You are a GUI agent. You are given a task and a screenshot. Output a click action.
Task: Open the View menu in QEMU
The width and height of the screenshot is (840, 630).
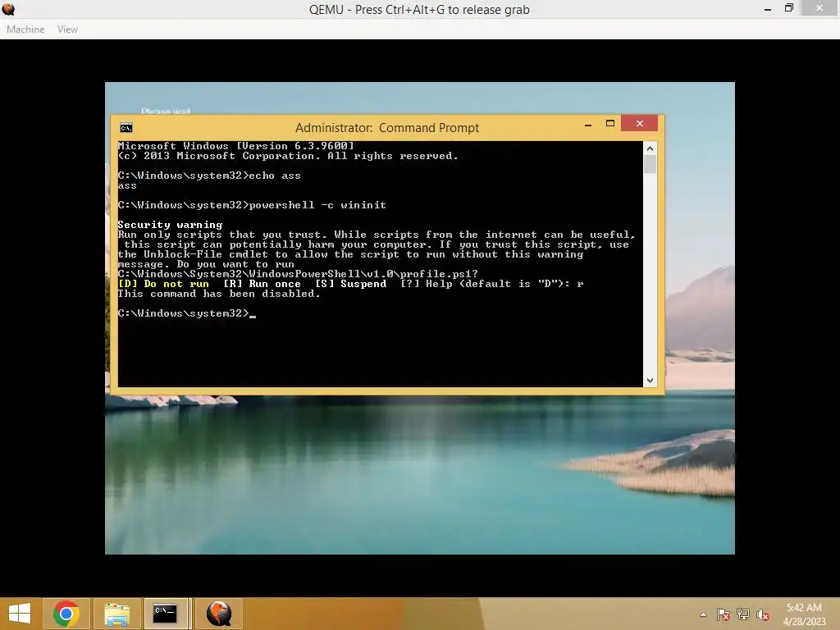point(67,30)
